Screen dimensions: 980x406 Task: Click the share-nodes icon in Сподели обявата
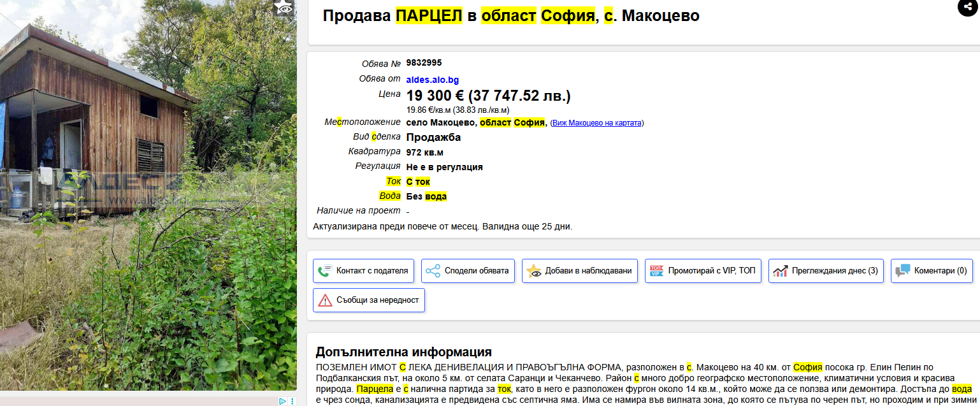433,271
